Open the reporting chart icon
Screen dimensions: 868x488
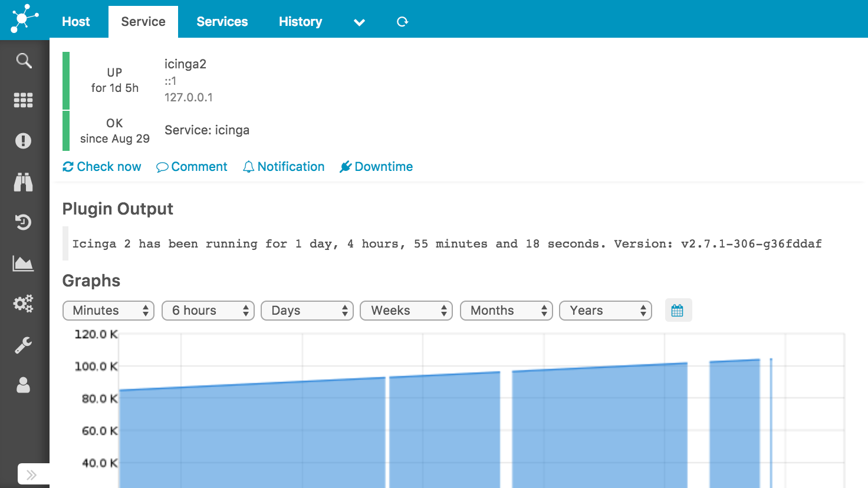coord(23,263)
